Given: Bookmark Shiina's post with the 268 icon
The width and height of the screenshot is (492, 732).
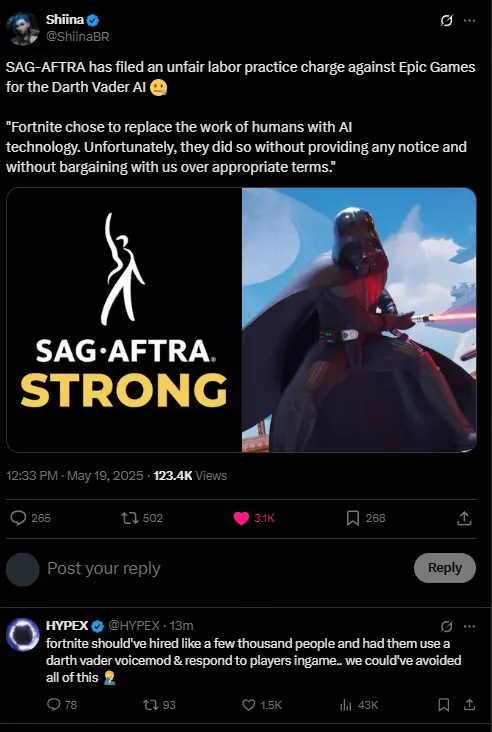Looking at the screenshot, I should [x=353, y=518].
